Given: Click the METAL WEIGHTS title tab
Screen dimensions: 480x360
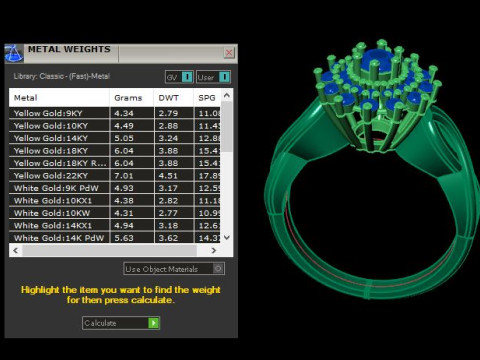Looking at the screenshot, I should 69,49.
